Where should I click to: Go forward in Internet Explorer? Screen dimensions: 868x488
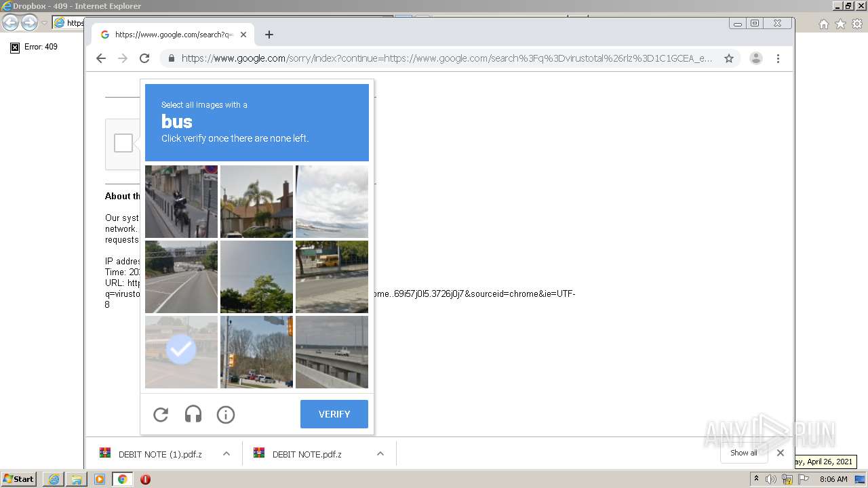29,22
